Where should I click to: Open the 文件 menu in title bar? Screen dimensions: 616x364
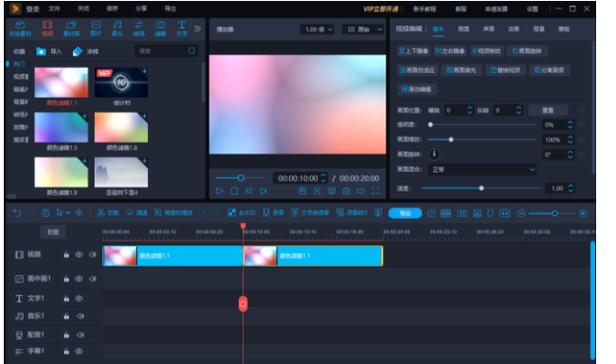pos(54,8)
